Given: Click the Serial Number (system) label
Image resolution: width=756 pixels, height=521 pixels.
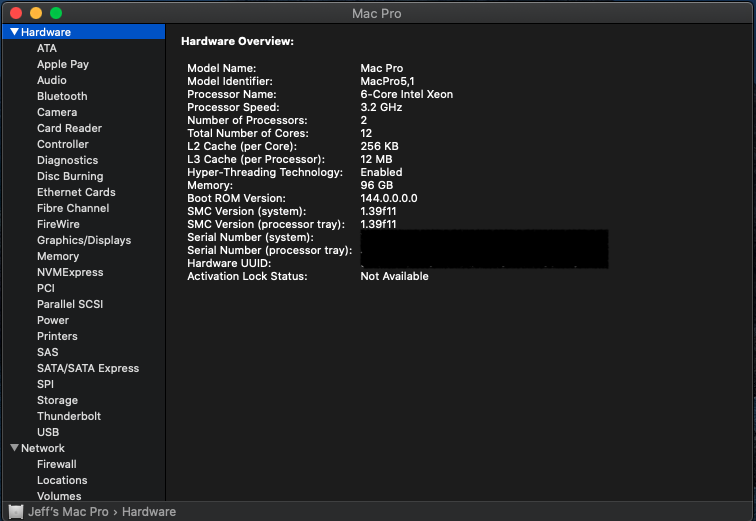Looking at the screenshot, I should point(250,237).
